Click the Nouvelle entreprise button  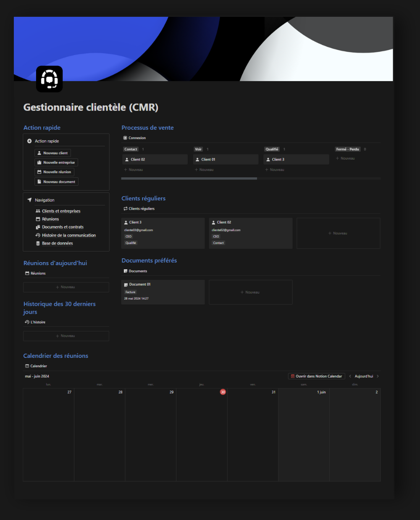(x=56, y=163)
